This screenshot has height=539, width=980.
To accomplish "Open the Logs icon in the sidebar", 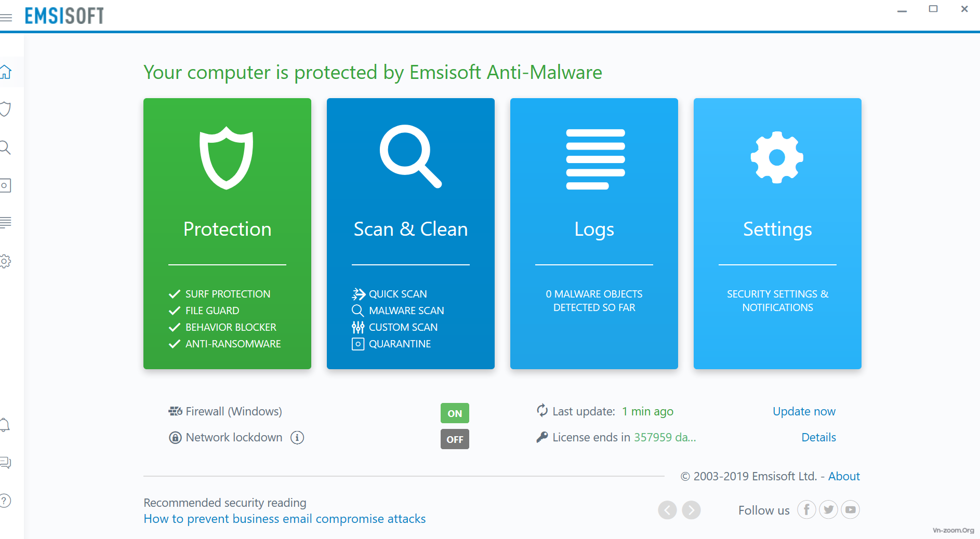I will [6, 223].
